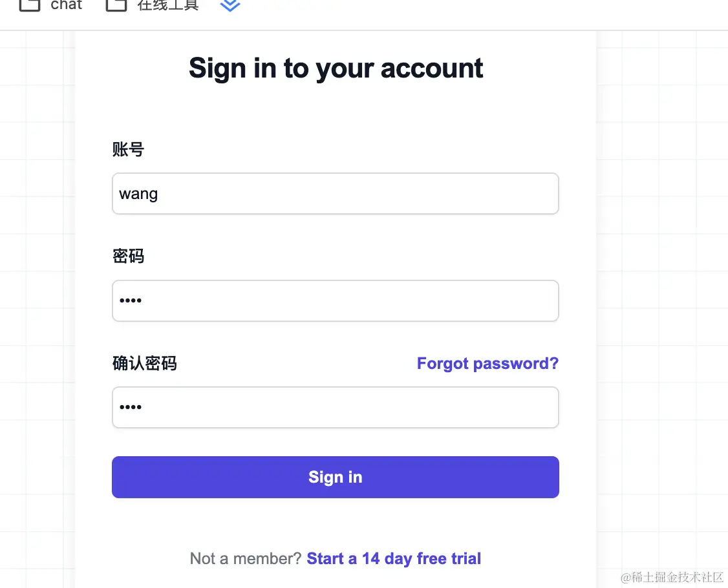Click the Not a member? text
The height and width of the screenshot is (588, 728).
[246, 558]
